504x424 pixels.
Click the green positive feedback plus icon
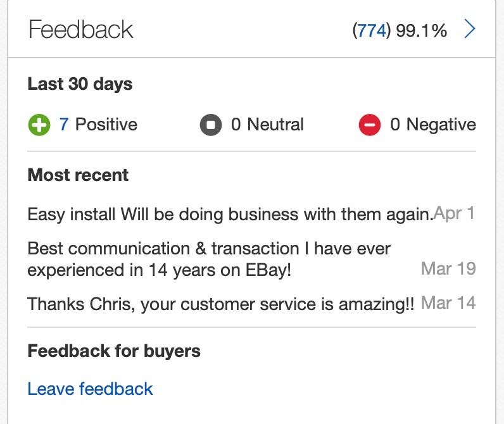[x=39, y=125]
